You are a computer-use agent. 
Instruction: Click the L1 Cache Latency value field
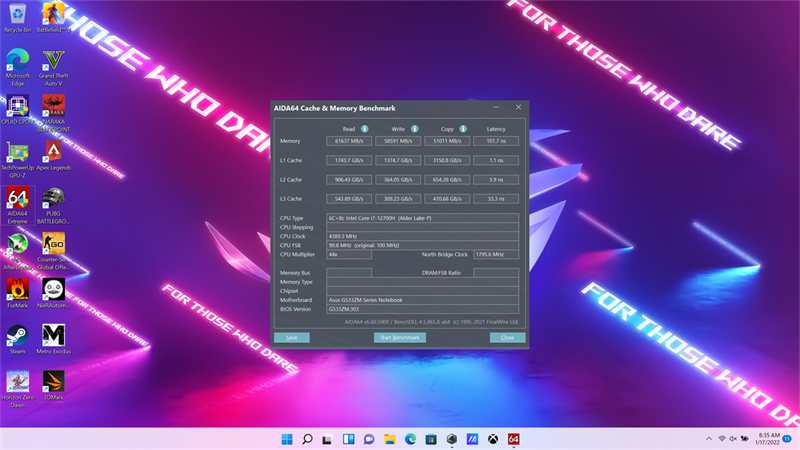click(x=496, y=160)
